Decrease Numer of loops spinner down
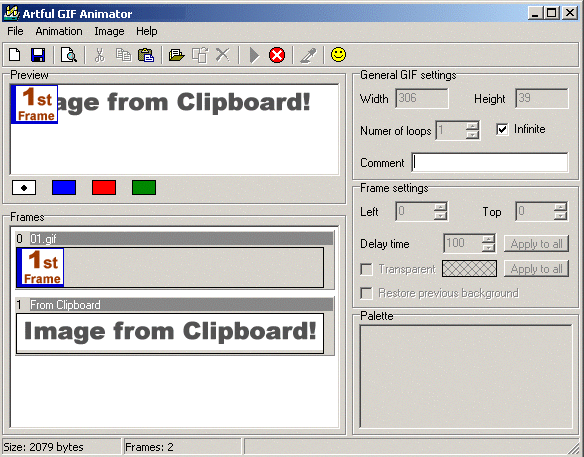 (472, 134)
